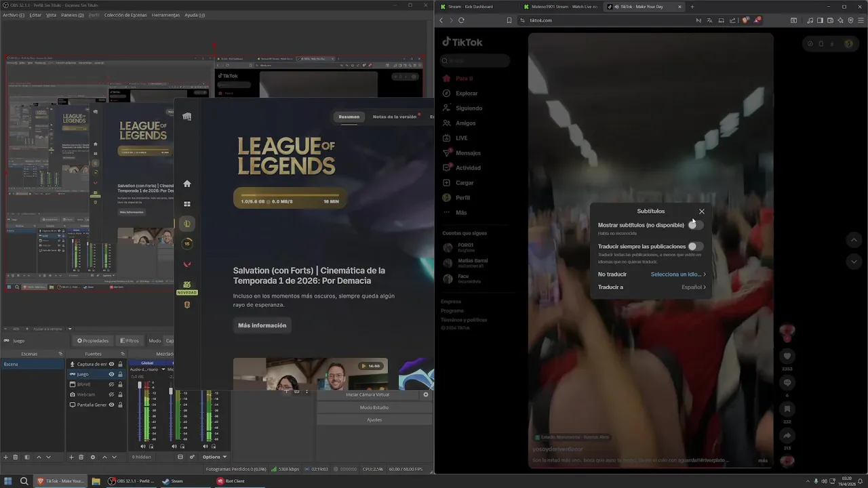Delete selected source with trash icon in Fuentes

81,457
